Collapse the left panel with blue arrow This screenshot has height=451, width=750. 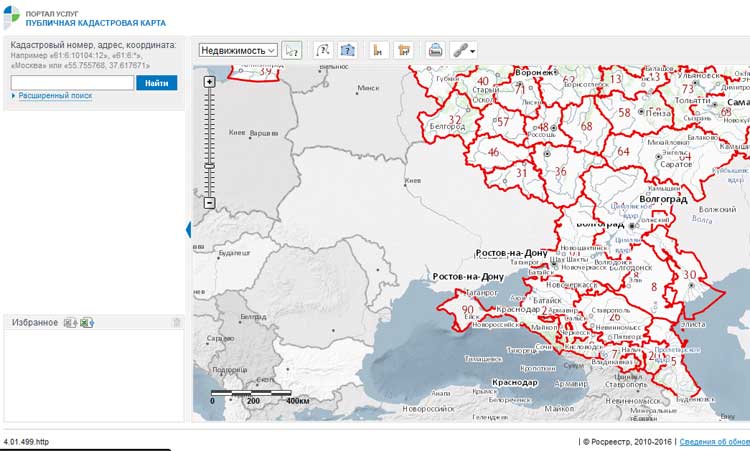tap(188, 230)
